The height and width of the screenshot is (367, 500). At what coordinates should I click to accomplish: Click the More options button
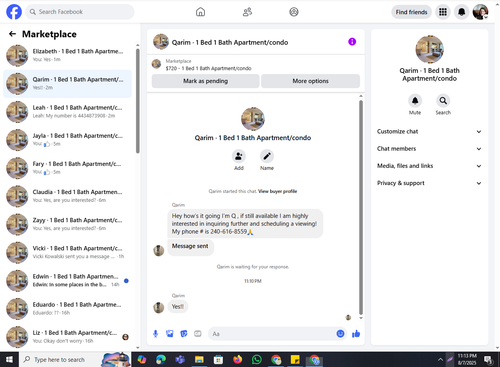310,81
